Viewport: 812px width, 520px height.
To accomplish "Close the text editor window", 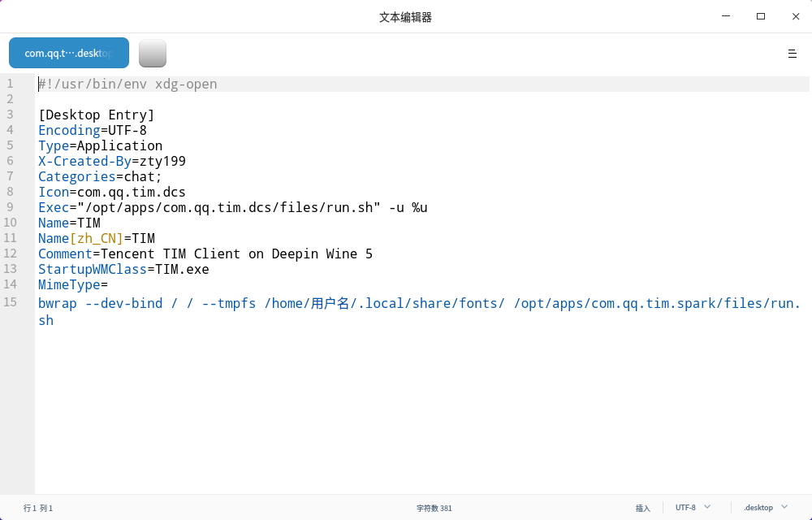I will (796, 16).
